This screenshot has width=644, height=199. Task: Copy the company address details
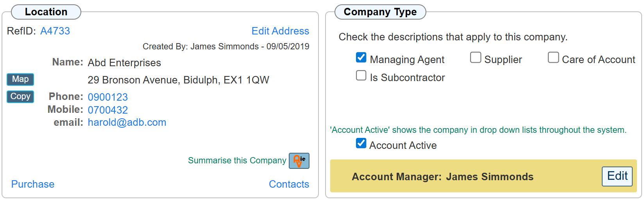click(x=20, y=96)
